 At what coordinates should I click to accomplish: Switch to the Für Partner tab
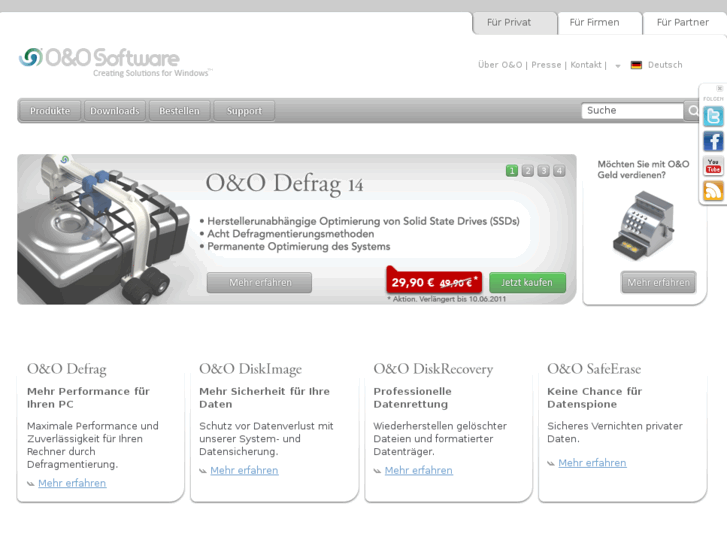pos(684,23)
